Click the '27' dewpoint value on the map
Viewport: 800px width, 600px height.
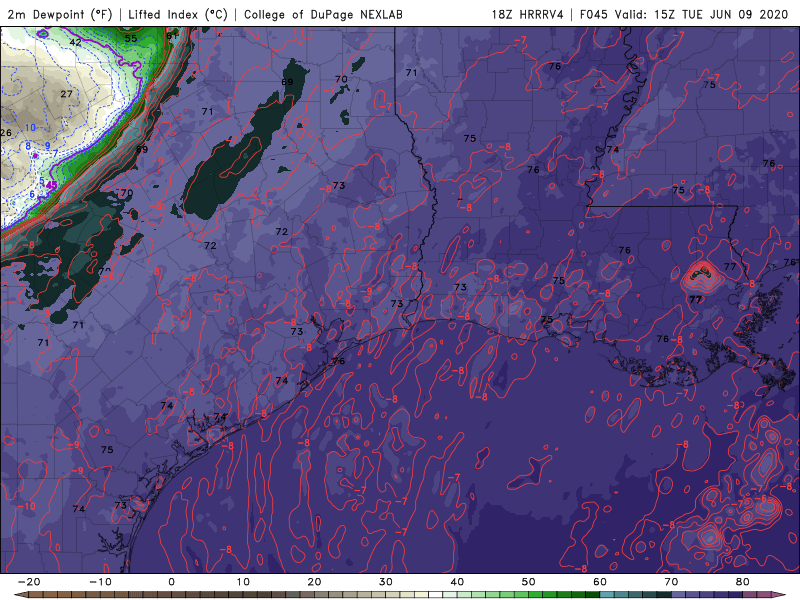tap(66, 94)
